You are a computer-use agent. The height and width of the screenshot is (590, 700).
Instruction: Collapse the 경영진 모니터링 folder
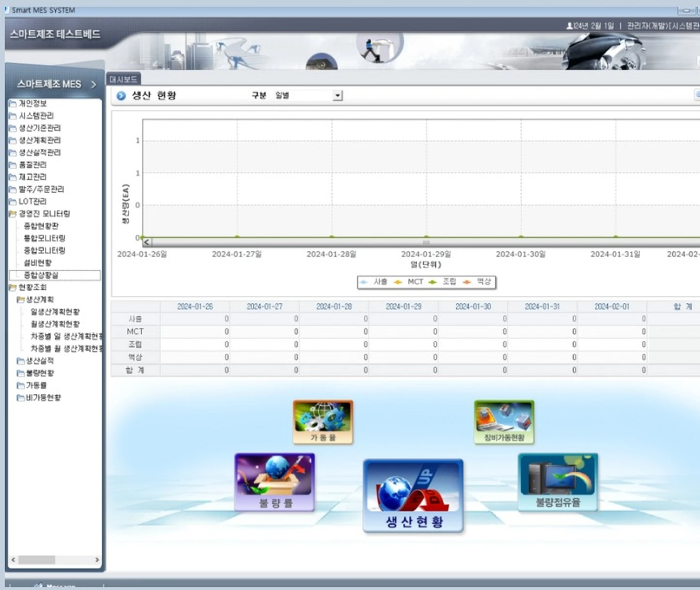pyautogui.click(x=13, y=214)
